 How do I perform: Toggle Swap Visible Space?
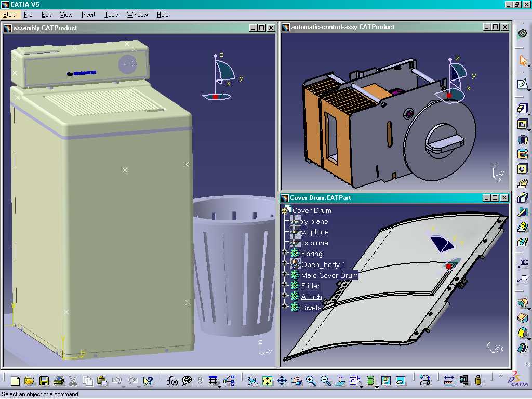(401, 381)
